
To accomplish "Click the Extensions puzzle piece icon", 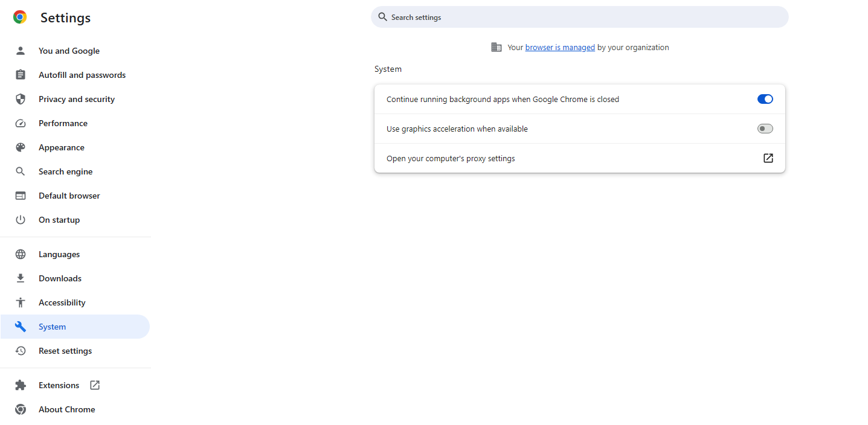I will point(21,385).
